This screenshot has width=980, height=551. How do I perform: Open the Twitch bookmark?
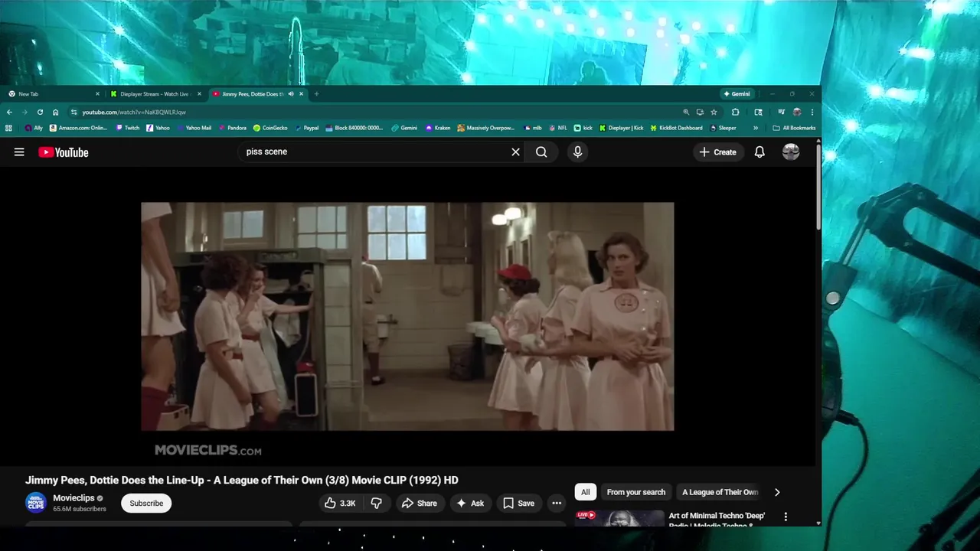pos(128,128)
